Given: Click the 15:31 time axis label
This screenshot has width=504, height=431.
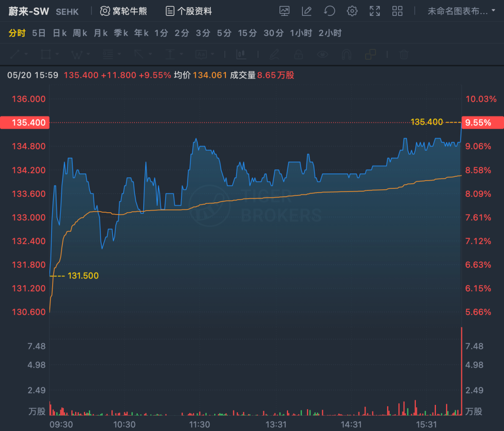Looking at the screenshot, I should (x=427, y=424).
